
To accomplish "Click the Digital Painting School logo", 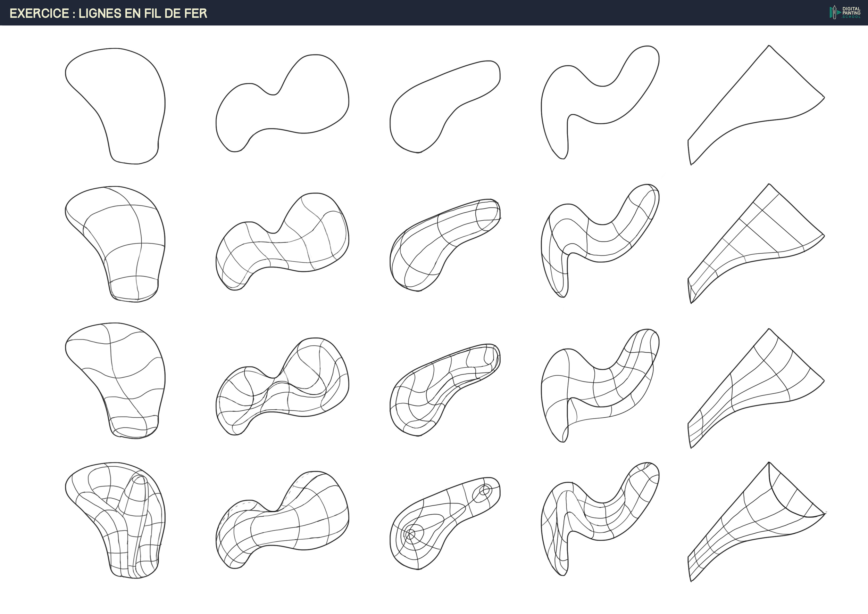I will (x=845, y=13).
